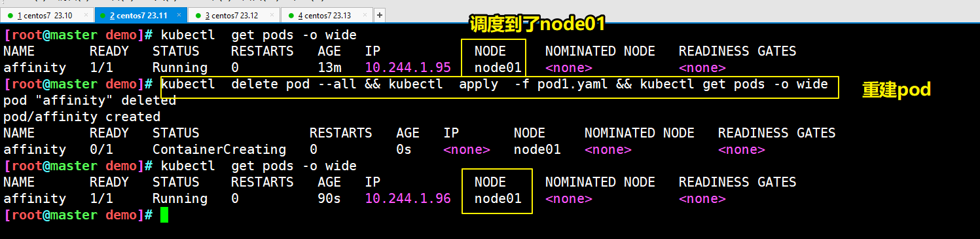The image size is (980, 239).
Task: Click the AGE value 13m
Action: (329, 67)
